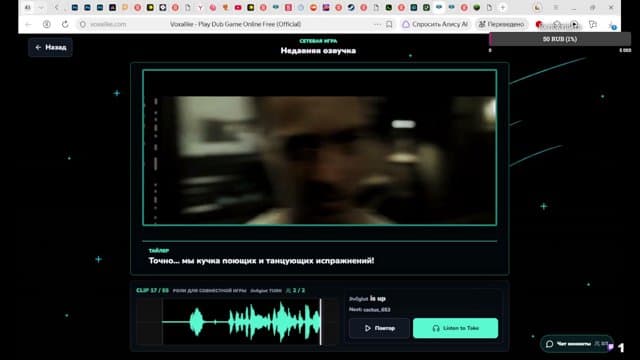This screenshot has height=360, width=640.
Task: Switch to the Steam browser tab
Action: 351,7
